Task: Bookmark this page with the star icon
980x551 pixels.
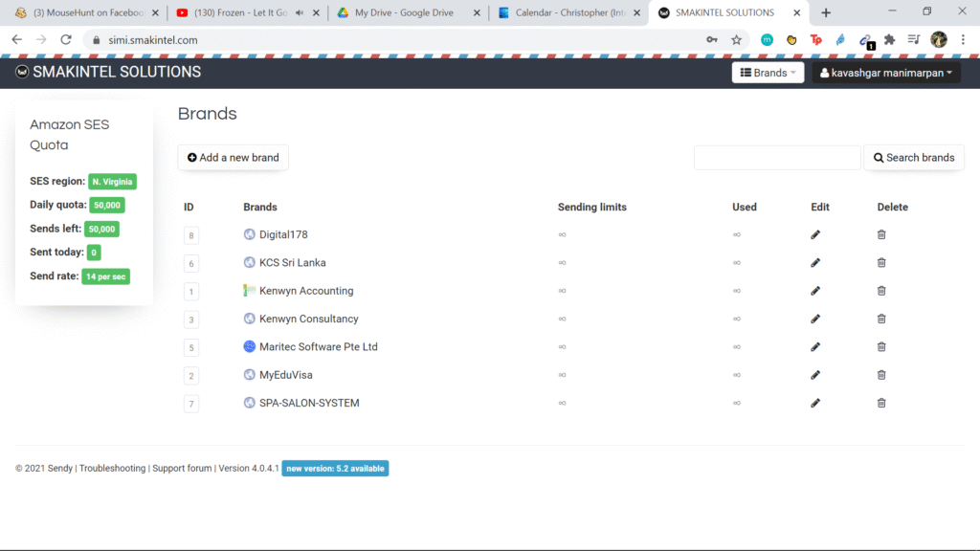Action: tap(736, 40)
